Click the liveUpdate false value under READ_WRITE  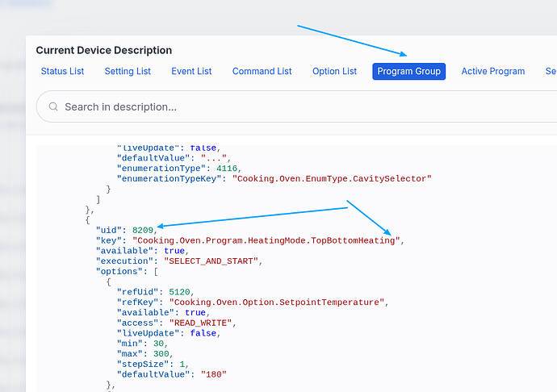coord(203,333)
